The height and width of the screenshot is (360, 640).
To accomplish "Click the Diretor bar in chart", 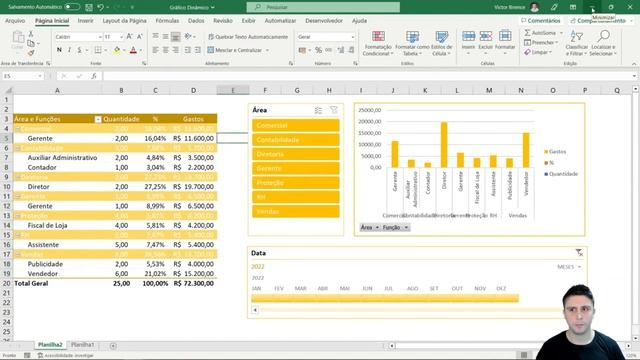I will 444,145.
